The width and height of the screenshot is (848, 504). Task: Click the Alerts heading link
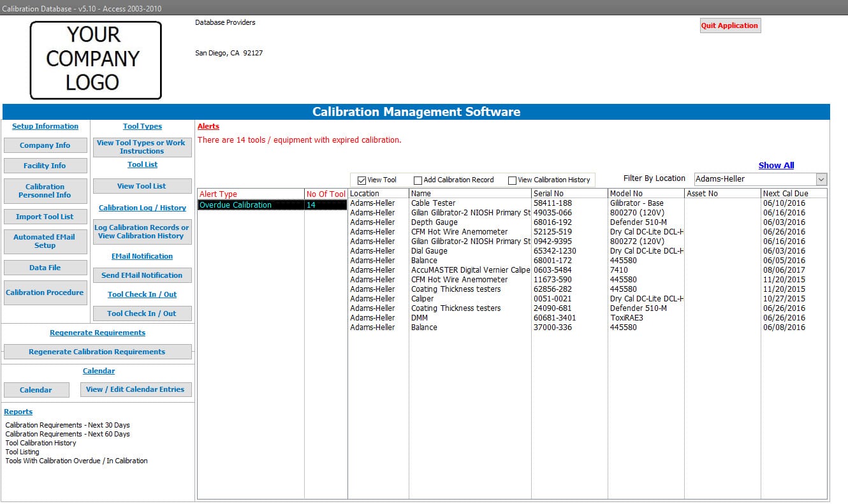[208, 126]
